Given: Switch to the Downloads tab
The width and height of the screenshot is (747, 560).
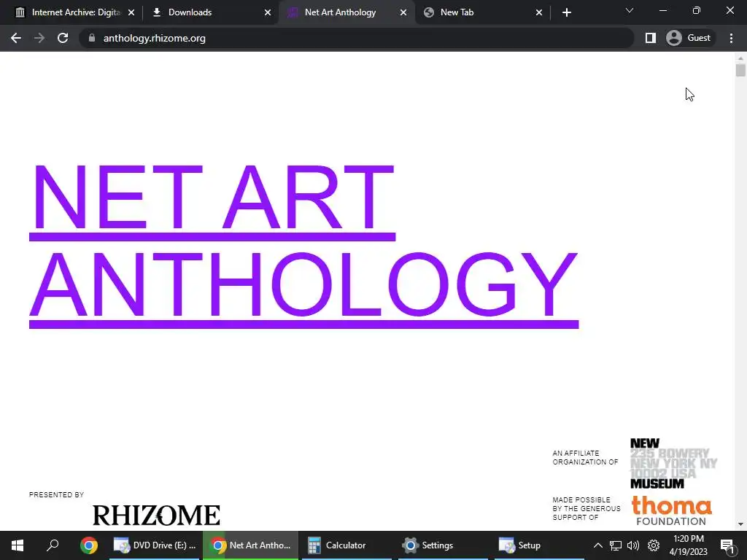Looking at the screenshot, I should click(x=209, y=12).
